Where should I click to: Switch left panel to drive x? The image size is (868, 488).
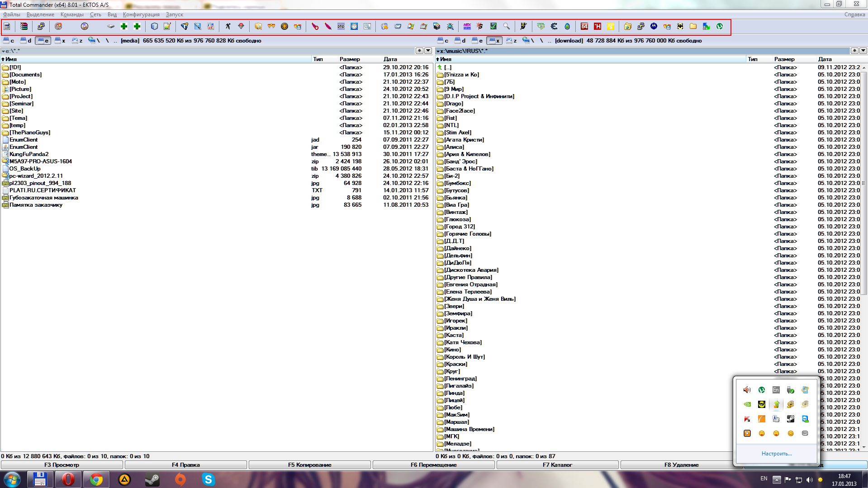[60, 41]
